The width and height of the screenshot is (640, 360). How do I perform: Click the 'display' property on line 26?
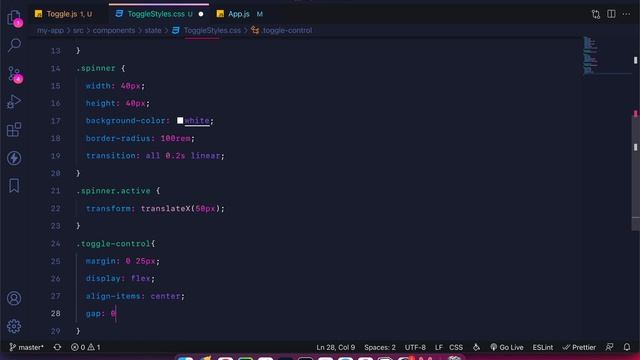103,279
